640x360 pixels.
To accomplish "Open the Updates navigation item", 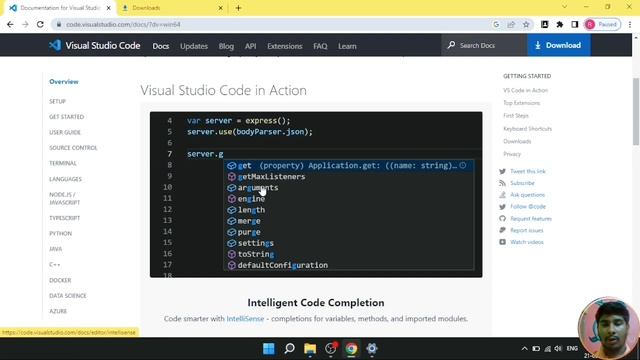I will (194, 46).
